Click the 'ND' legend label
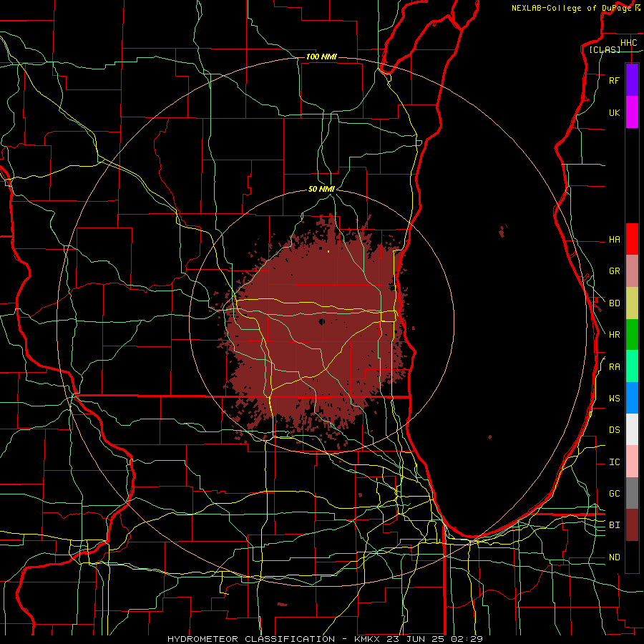 614,557
